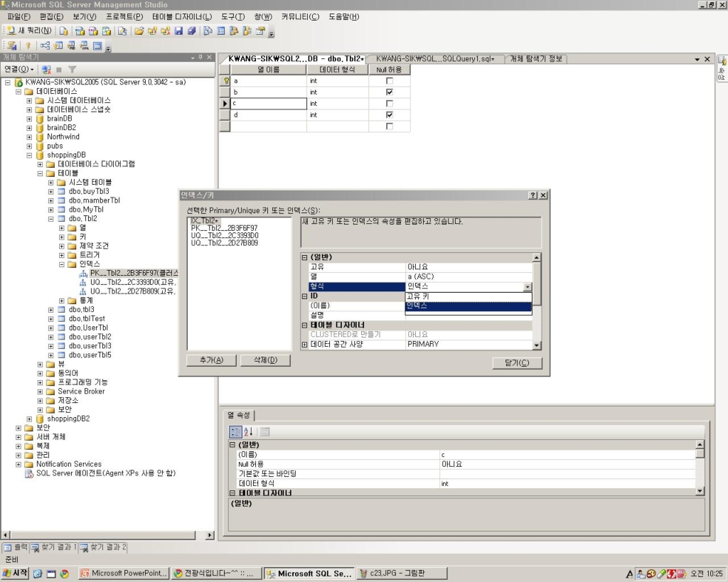
Task: Open the 연결(O) dropdown in Object Explorer
Action: point(19,70)
